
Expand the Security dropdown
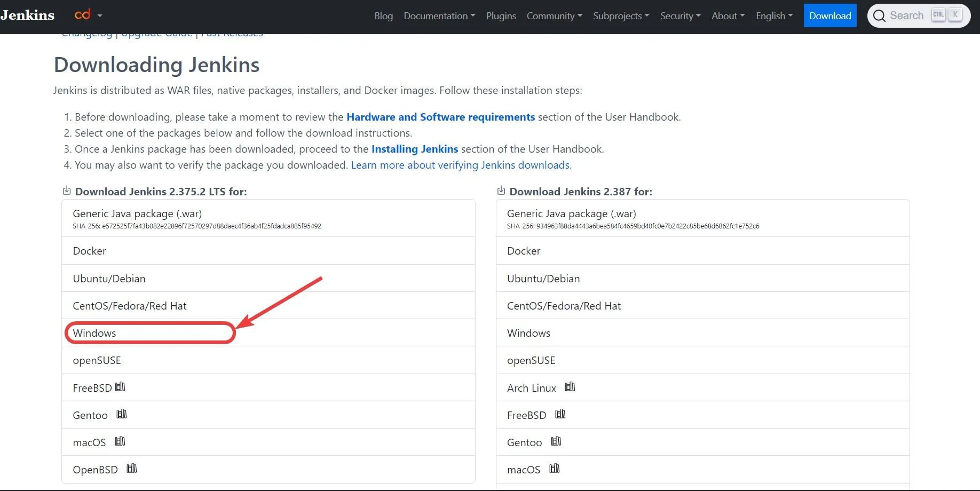click(680, 15)
